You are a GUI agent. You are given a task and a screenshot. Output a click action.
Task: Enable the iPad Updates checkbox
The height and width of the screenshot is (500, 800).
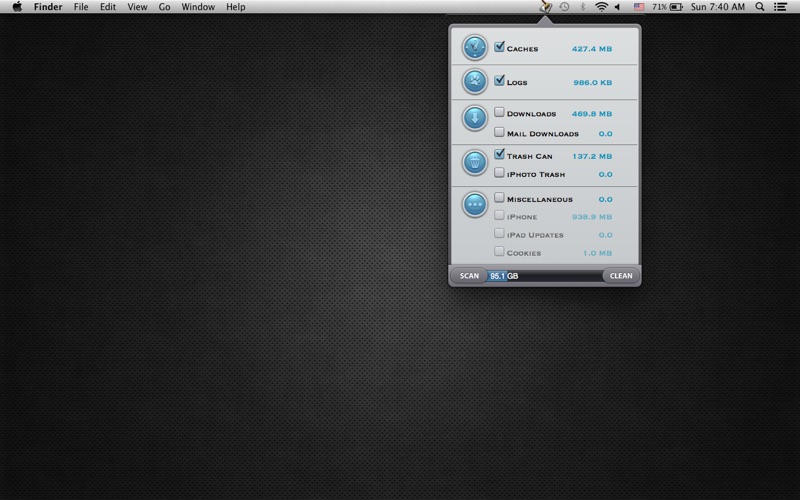click(499, 234)
